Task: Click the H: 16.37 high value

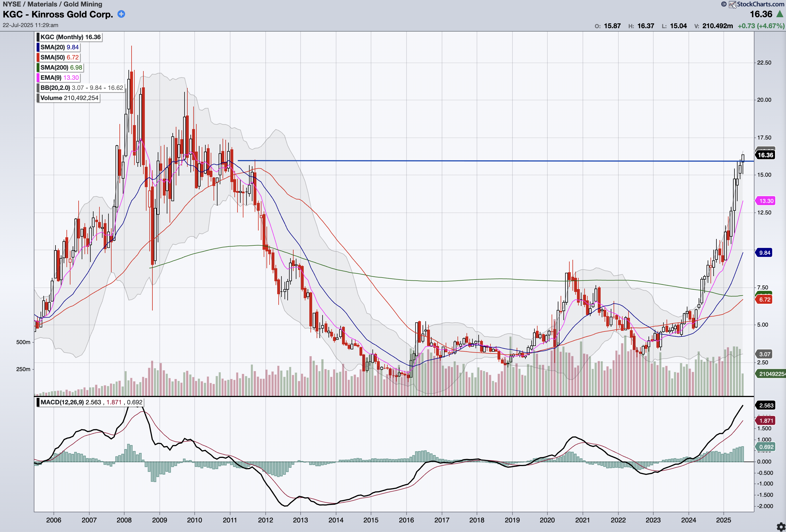Action: click(641, 26)
